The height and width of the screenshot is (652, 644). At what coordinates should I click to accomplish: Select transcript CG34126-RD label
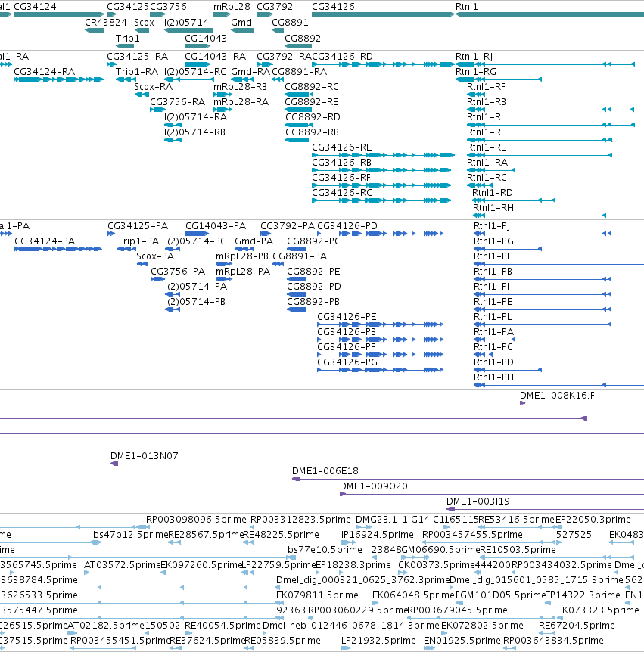tap(342, 57)
